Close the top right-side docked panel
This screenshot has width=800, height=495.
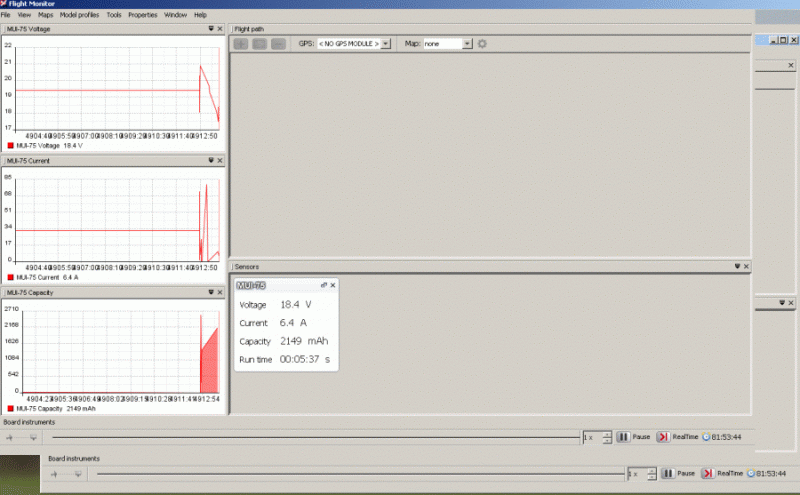[x=791, y=65]
